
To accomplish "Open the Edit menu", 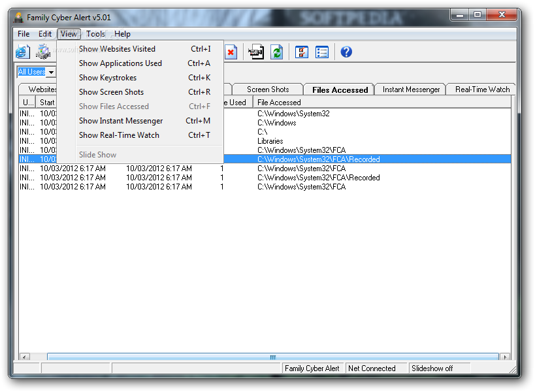I will [44, 34].
